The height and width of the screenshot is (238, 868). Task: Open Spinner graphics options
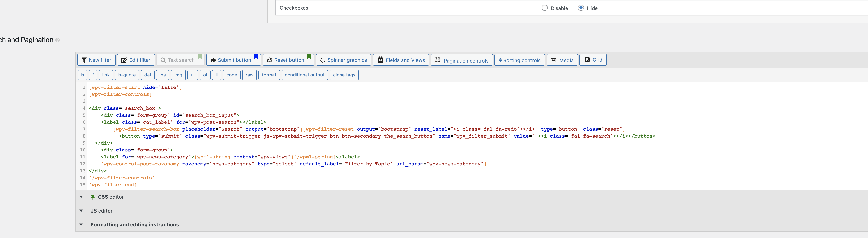pyautogui.click(x=343, y=60)
